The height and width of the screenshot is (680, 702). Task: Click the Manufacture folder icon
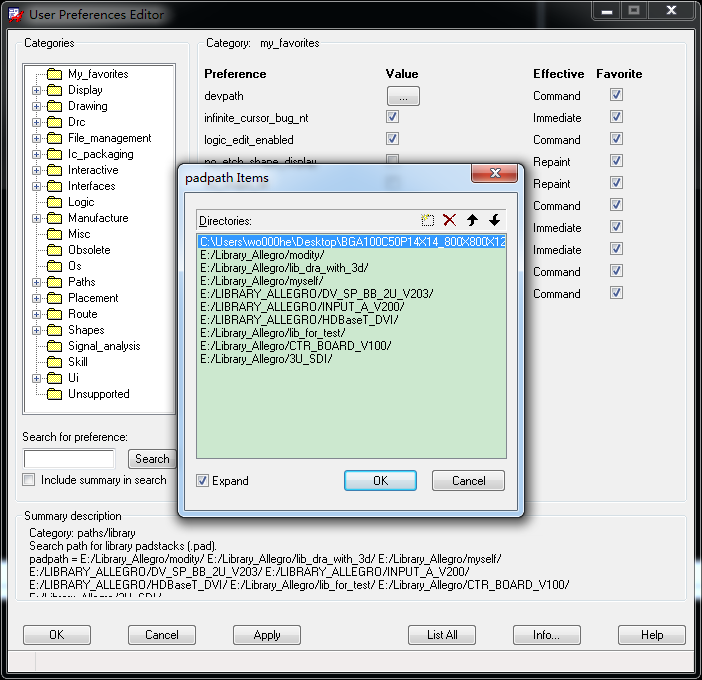pos(55,218)
